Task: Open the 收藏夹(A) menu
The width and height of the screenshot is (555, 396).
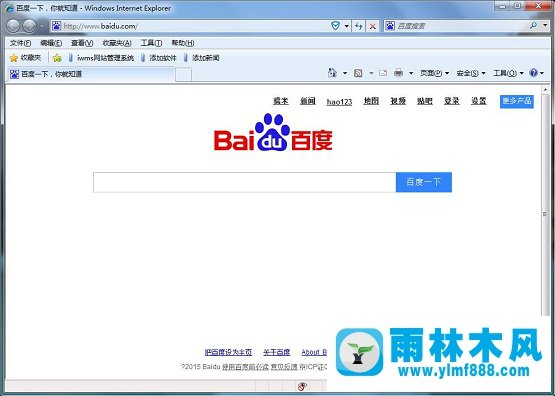Action: coord(117,43)
